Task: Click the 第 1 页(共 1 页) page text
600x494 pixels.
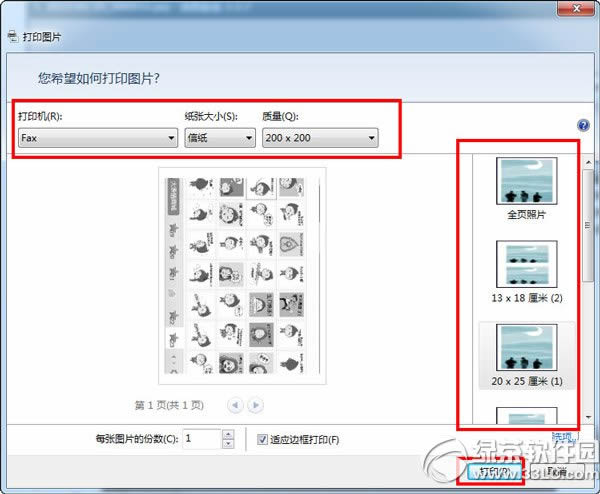Action: (169, 405)
